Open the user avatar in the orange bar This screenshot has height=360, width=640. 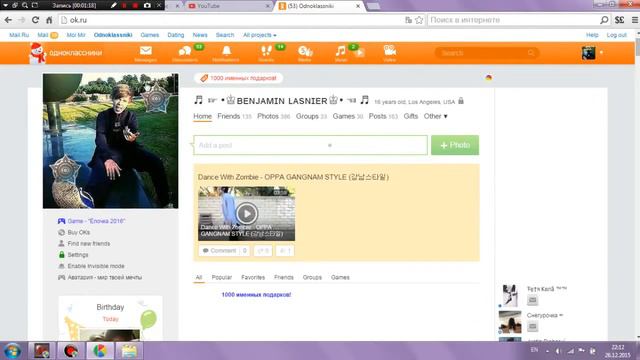pyautogui.click(x=588, y=53)
